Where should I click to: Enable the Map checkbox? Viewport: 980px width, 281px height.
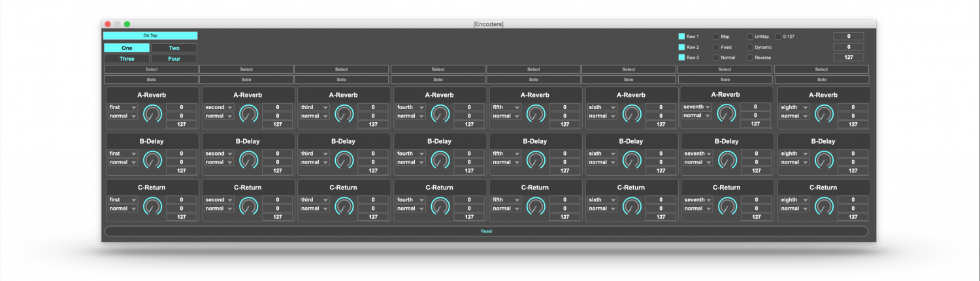tap(716, 37)
